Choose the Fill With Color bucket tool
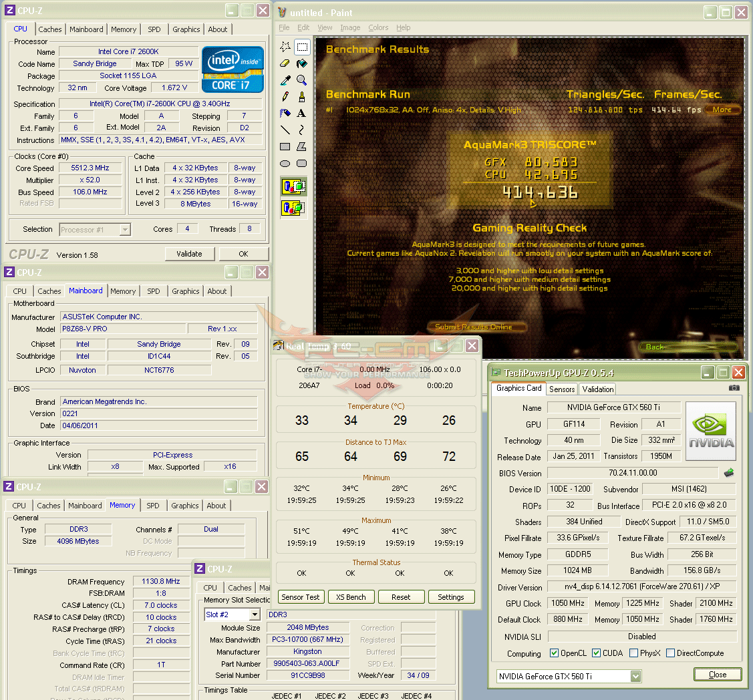753x700 pixels. (302, 63)
